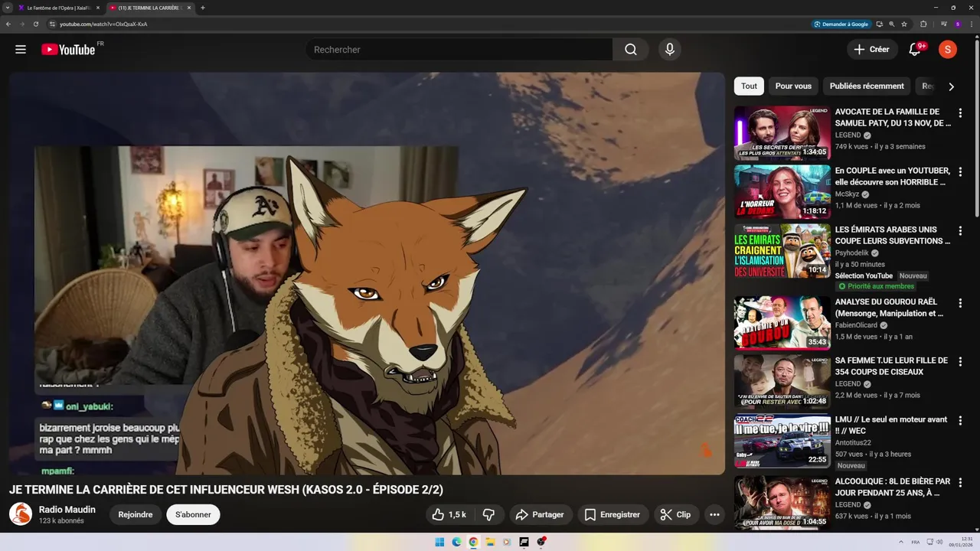Start voice search with microphone icon
Viewport: 980px width, 551px height.
coord(670,50)
